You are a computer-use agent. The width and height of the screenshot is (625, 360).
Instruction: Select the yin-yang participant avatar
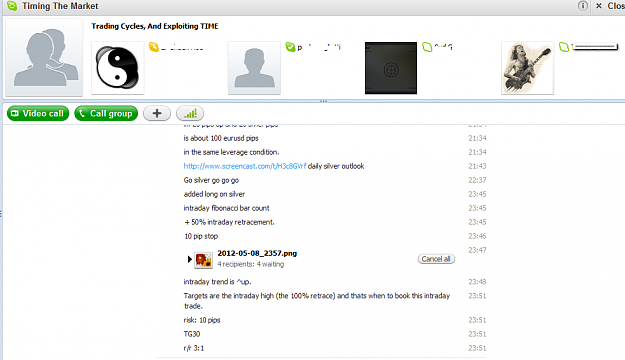pos(118,68)
